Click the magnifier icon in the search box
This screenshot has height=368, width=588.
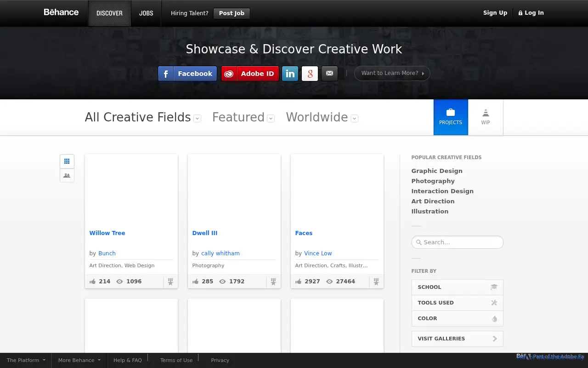pyautogui.click(x=418, y=242)
